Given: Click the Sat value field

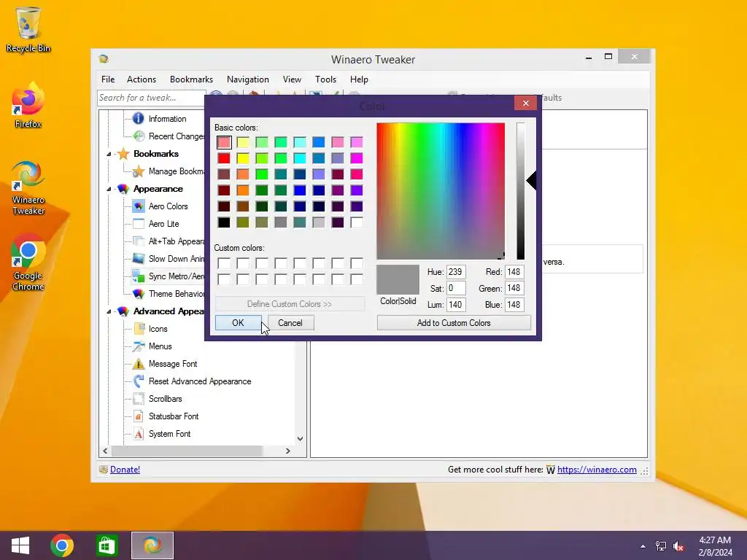Looking at the screenshot, I should [x=456, y=288].
